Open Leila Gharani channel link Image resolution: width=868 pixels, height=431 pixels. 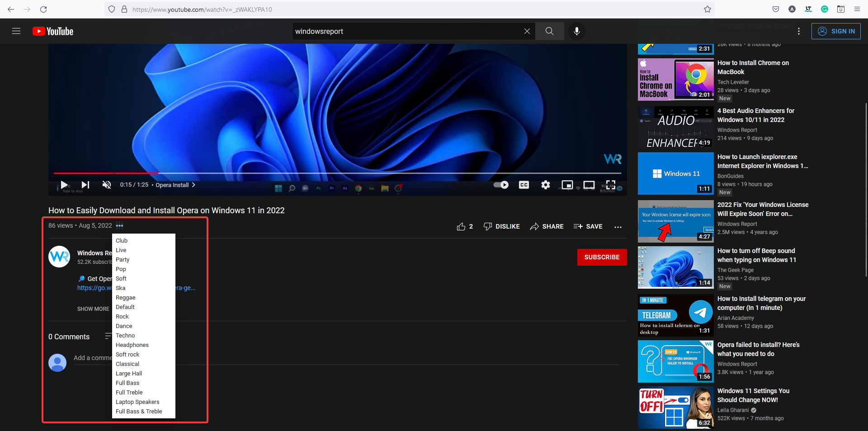pyautogui.click(x=733, y=410)
